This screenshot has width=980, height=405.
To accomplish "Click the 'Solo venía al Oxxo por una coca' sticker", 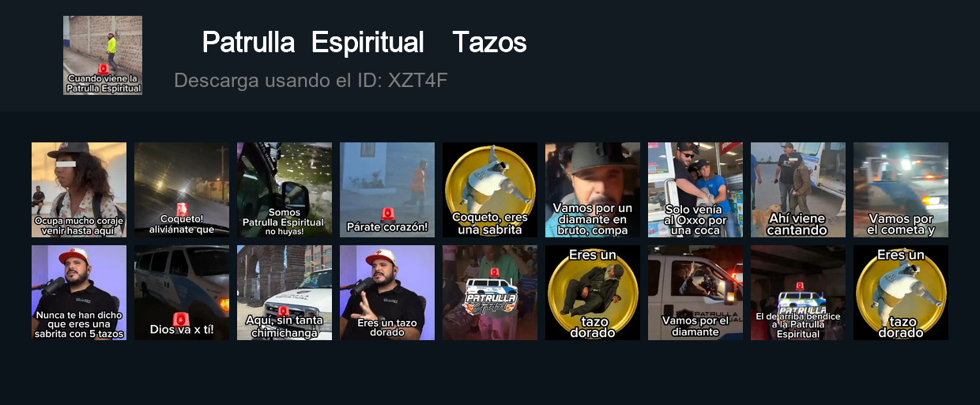I will coord(695,190).
